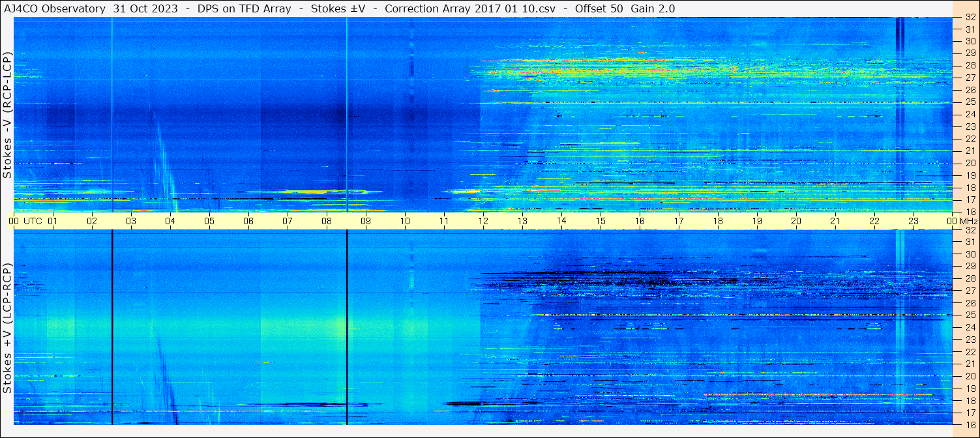This screenshot has height=438, width=980.
Task: Click the '00 MHz' label ending the time axis
Action: (962, 221)
